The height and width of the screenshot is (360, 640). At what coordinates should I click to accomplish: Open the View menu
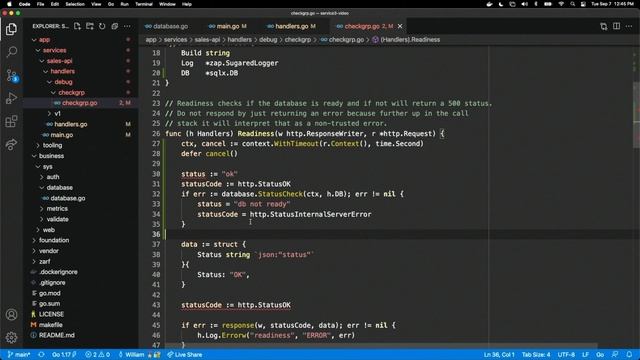click(x=96, y=4)
